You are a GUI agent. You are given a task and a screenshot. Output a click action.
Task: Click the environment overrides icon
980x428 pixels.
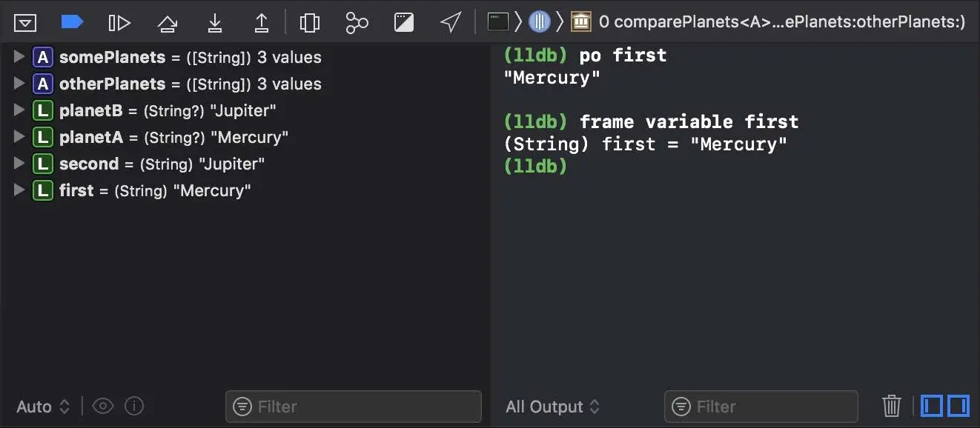tap(404, 23)
